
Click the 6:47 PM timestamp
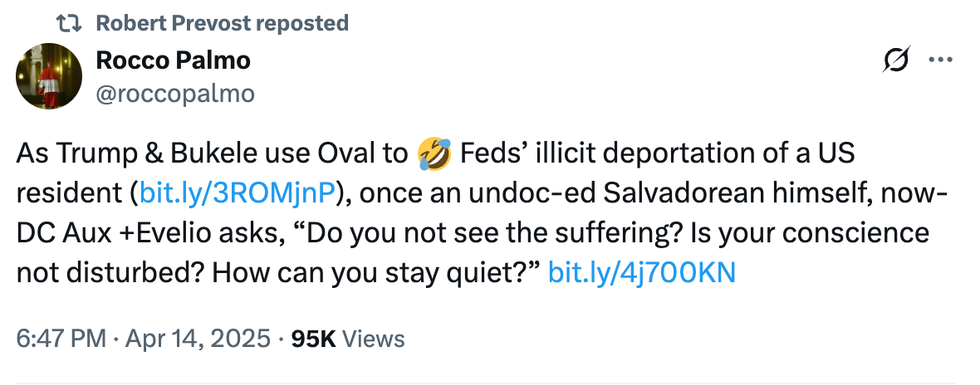click(61, 339)
